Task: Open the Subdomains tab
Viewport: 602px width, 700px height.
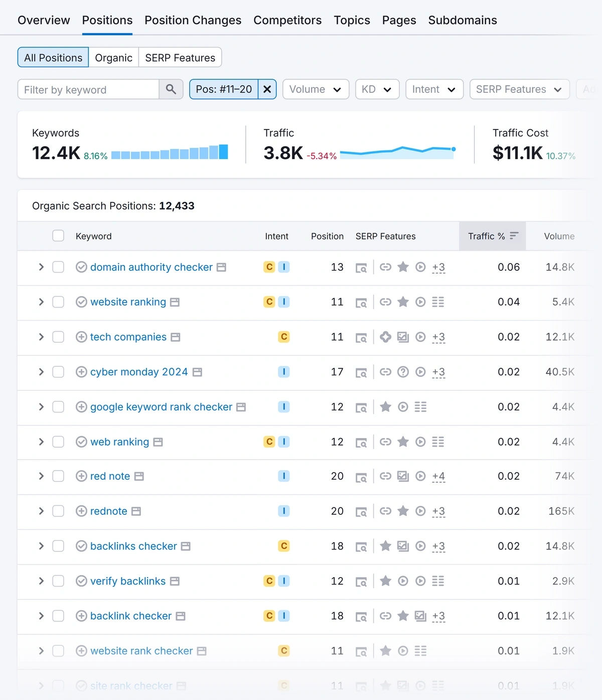Action: pyautogui.click(x=463, y=20)
